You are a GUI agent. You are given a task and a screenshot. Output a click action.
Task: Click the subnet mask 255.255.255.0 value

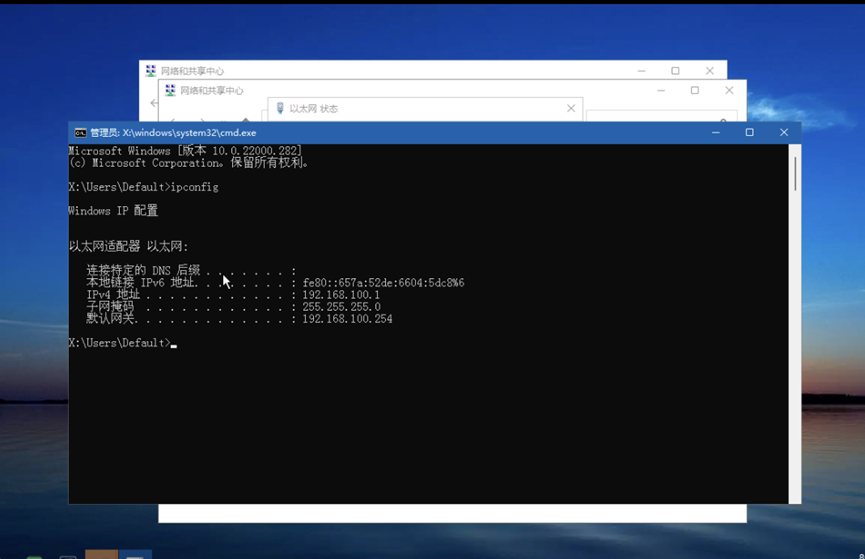(341, 307)
